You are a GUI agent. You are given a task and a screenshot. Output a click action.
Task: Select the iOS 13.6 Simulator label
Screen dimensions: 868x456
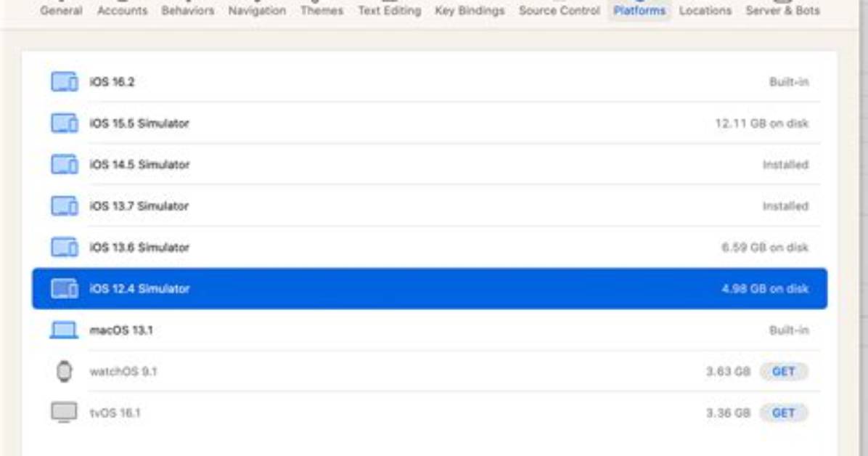click(x=139, y=247)
